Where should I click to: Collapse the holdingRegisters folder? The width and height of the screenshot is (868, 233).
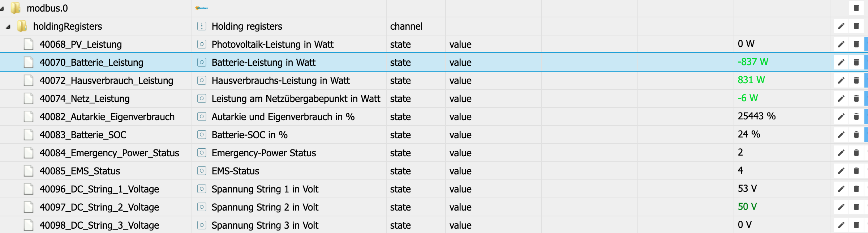[x=8, y=26]
